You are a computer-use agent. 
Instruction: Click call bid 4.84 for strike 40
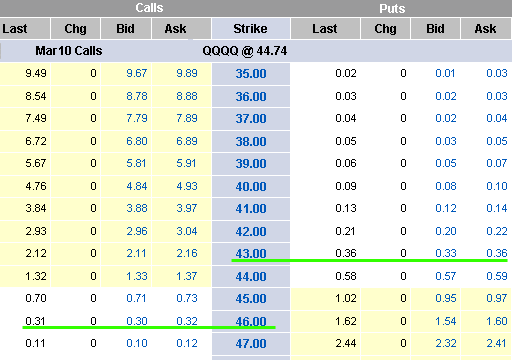pyautogui.click(x=137, y=186)
